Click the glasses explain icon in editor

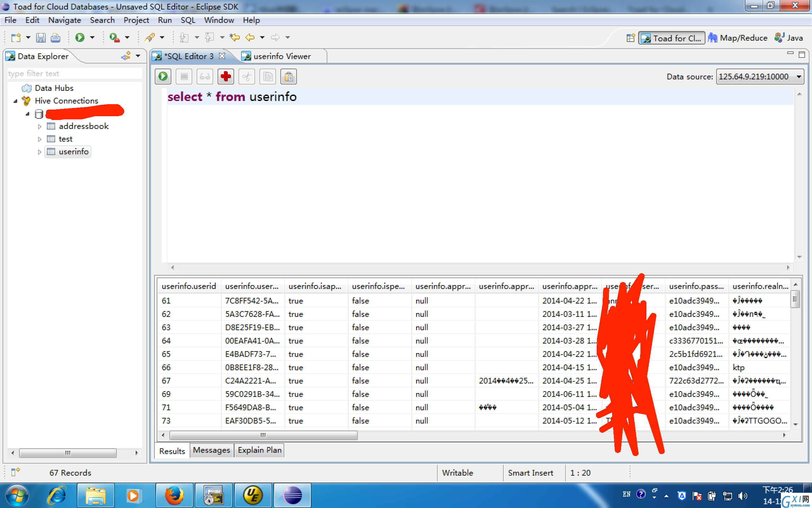click(205, 77)
